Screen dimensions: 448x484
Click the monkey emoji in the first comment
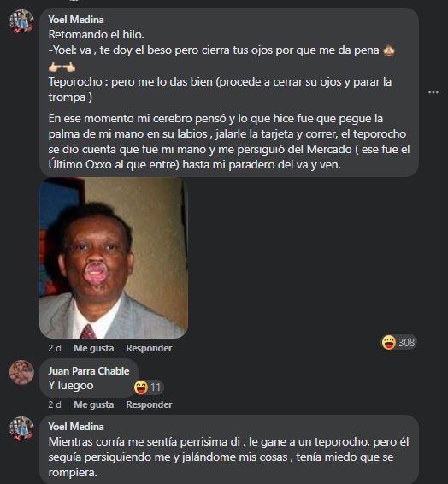[x=389, y=50]
